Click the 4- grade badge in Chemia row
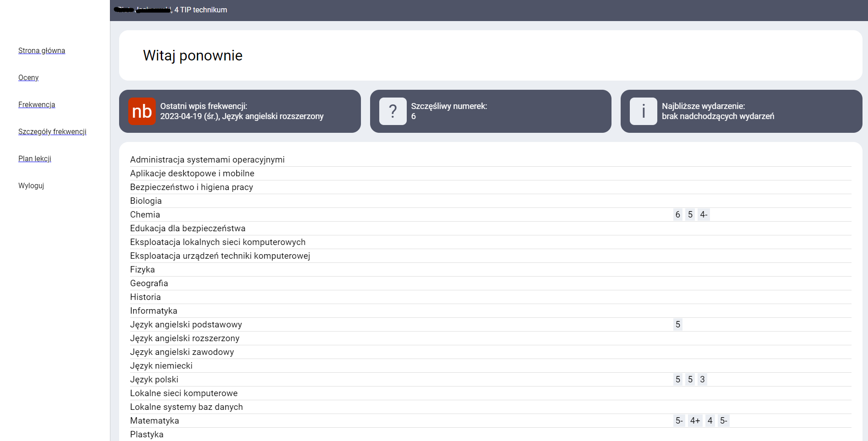This screenshot has width=868, height=441. click(x=704, y=214)
